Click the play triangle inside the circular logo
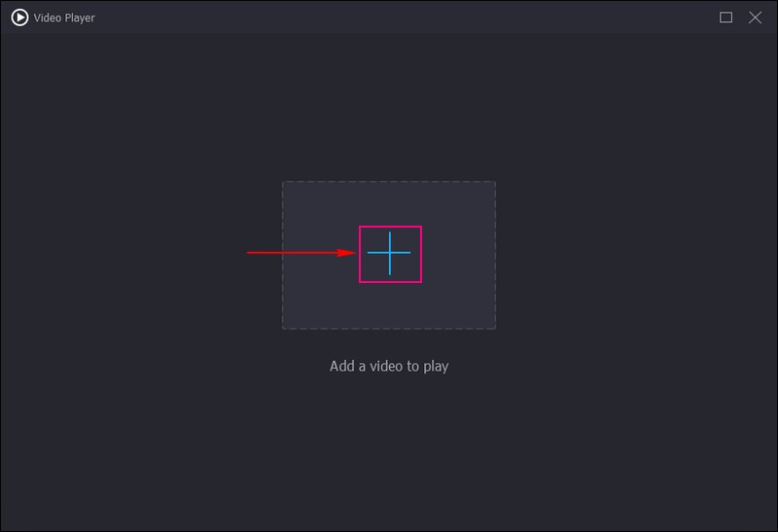Image resolution: width=778 pixels, height=532 pixels. pos(20,18)
